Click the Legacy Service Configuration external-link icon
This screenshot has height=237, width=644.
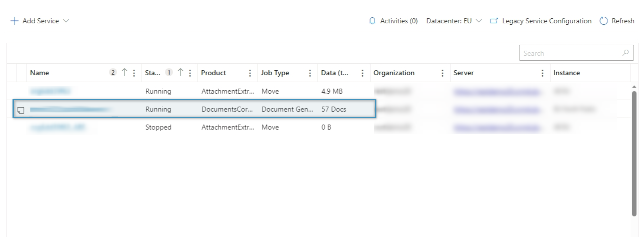pos(494,21)
